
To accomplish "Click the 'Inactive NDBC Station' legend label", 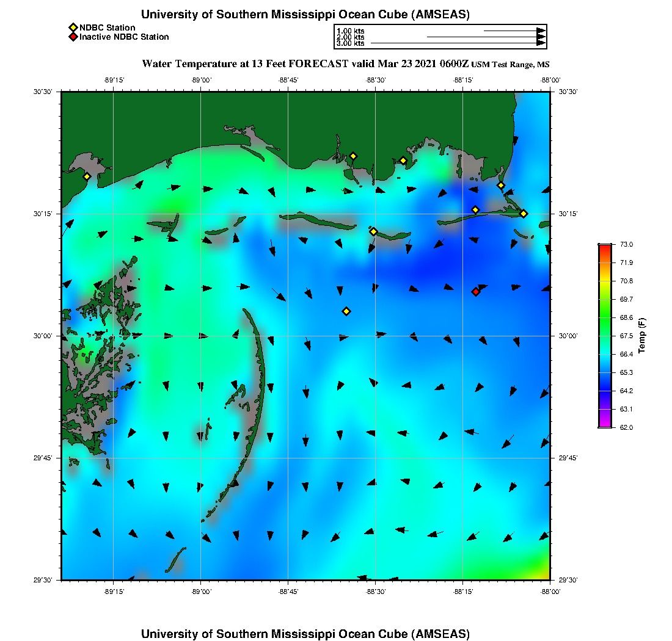I will (124, 37).
